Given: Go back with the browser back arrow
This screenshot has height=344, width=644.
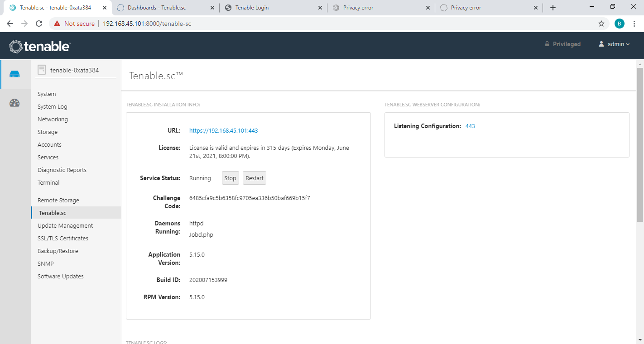Looking at the screenshot, I should (10, 24).
